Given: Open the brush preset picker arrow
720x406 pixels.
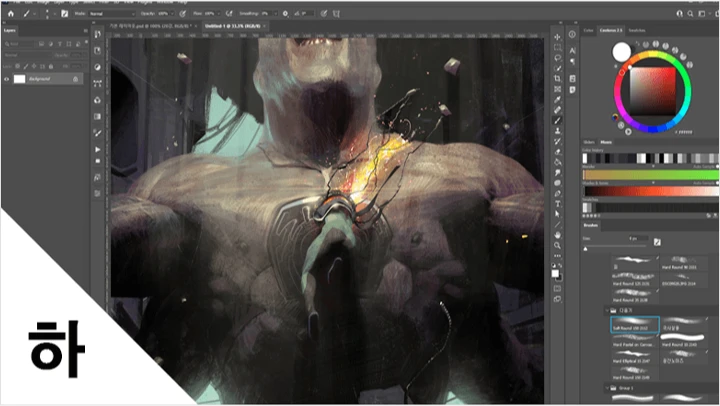Looking at the screenshot, I should click(x=54, y=14).
